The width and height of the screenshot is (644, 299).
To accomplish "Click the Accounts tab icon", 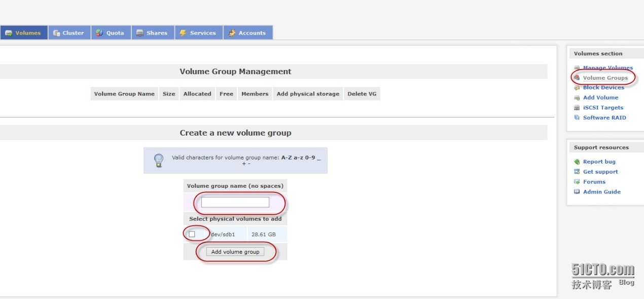I will [232, 33].
